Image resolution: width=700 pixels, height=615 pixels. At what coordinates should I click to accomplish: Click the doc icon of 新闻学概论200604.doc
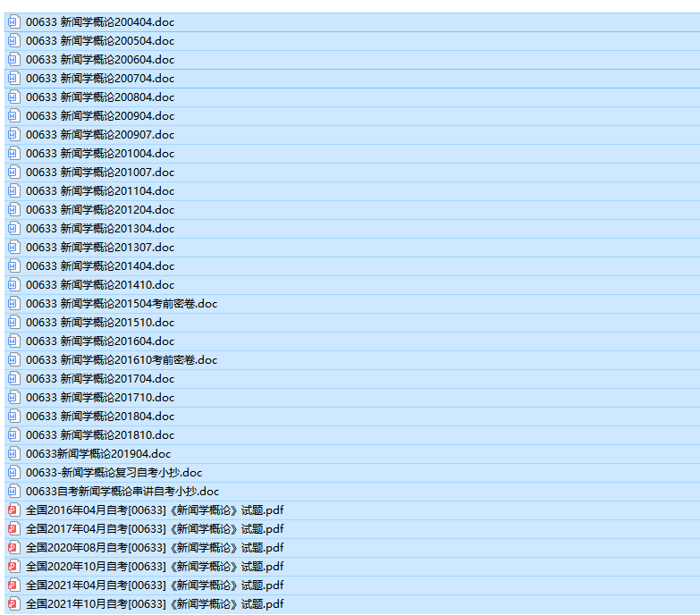click(x=13, y=59)
